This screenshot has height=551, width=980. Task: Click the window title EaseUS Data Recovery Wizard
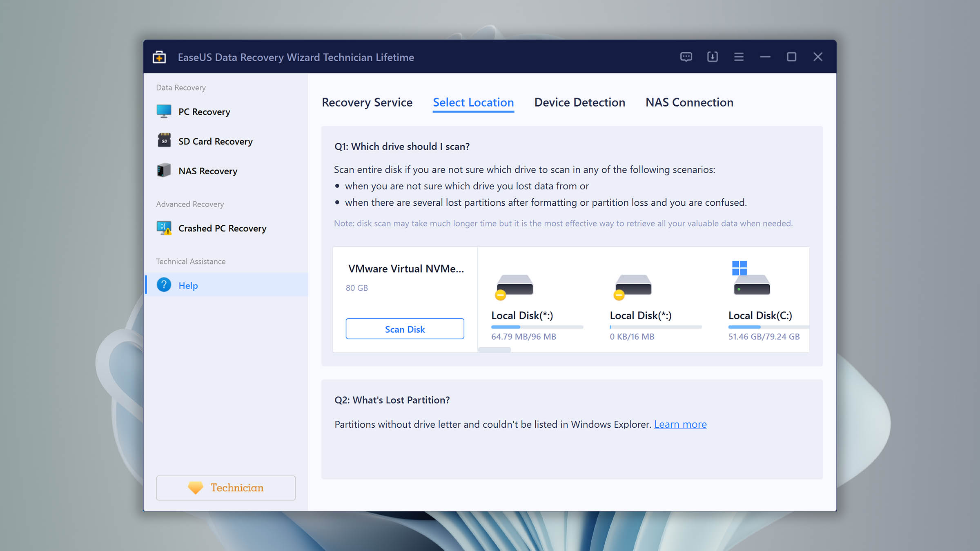click(296, 57)
